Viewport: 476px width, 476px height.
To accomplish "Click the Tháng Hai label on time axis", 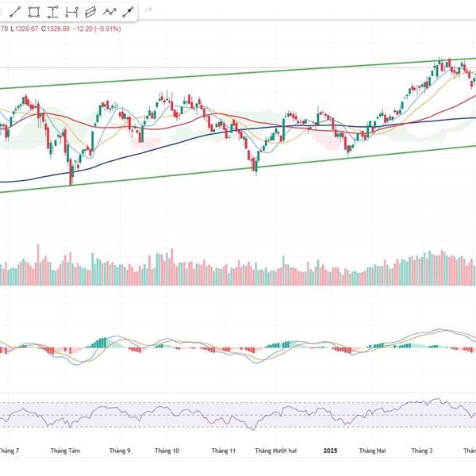I will (372, 451).
